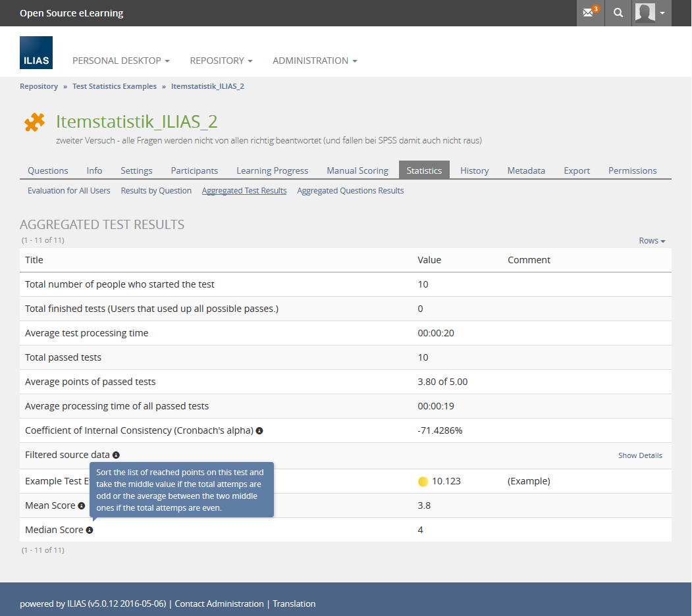The width and height of the screenshot is (692, 616).
Task: Click info icon next to Mean Score
Action: tap(82, 506)
